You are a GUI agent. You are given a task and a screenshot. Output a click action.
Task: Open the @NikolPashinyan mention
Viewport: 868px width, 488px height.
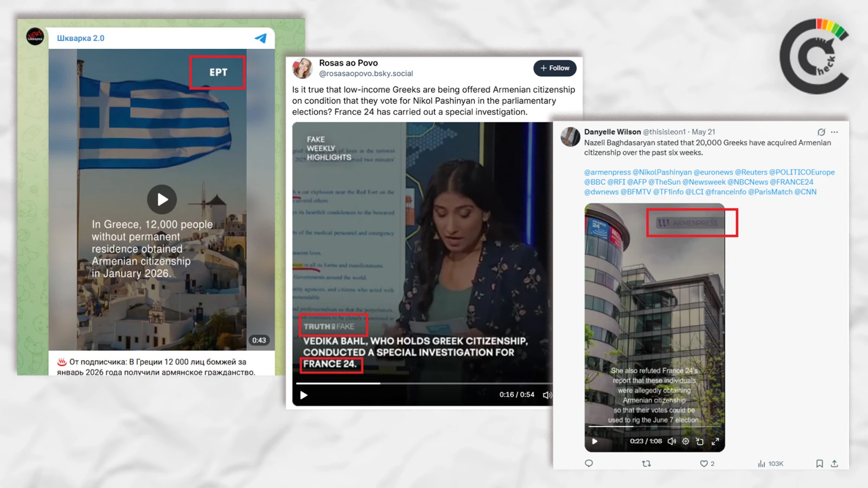click(662, 172)
